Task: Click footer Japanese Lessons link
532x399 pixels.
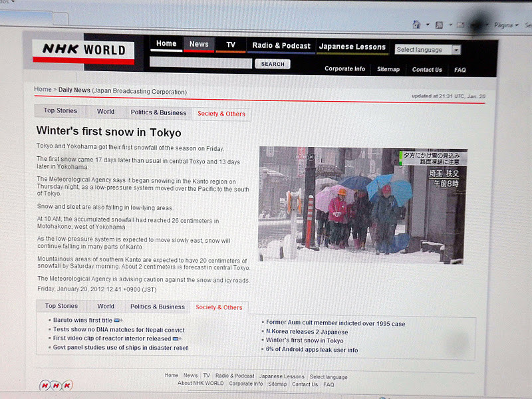Action: (x=281, y=376)
